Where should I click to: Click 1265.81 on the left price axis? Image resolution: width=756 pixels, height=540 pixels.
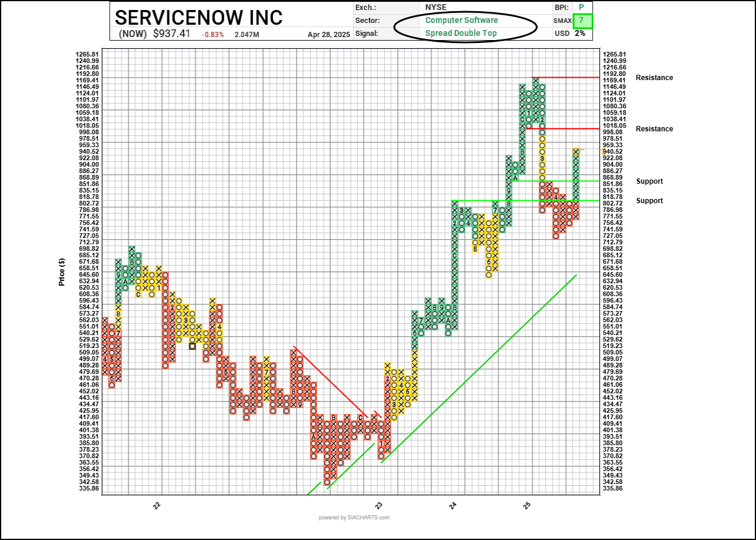[87, 54]
